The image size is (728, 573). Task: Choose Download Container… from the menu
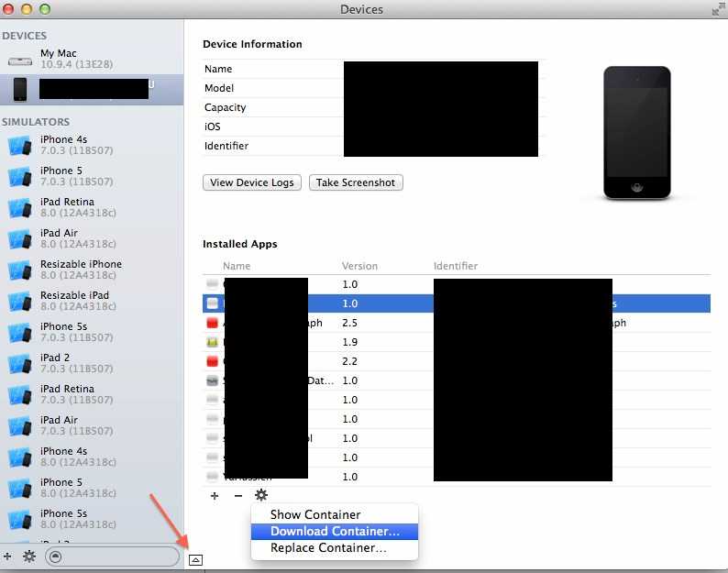(x=335, y=531)
